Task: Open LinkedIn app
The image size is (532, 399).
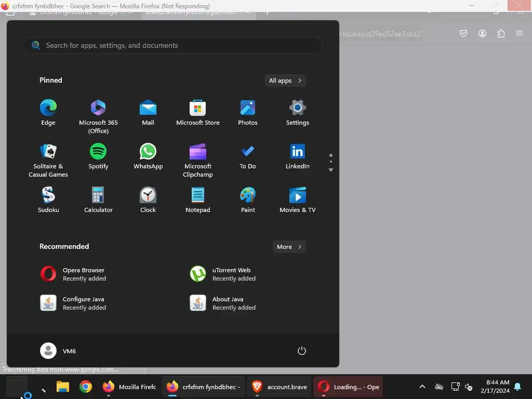Action: tap(297, 157)
